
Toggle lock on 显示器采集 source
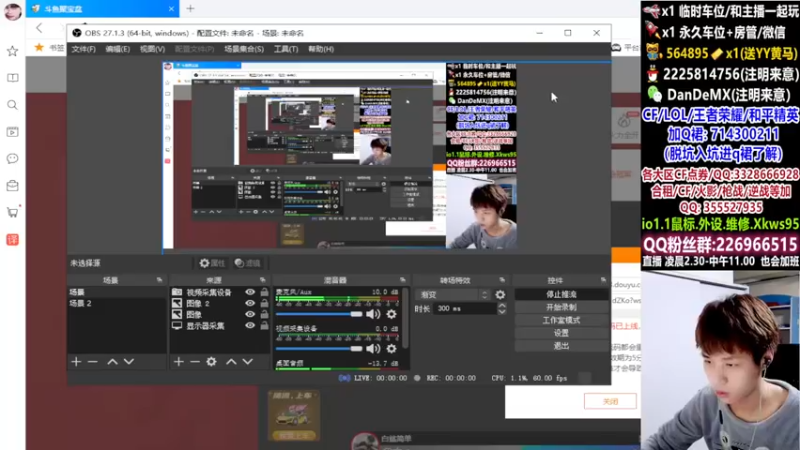[x=264, y=326]
